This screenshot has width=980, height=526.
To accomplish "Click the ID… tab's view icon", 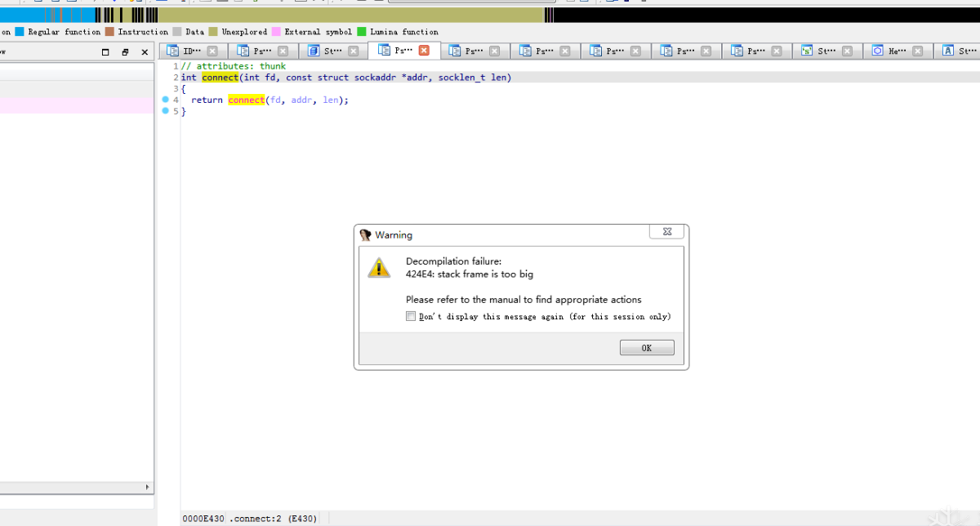I will pos(172,51).
